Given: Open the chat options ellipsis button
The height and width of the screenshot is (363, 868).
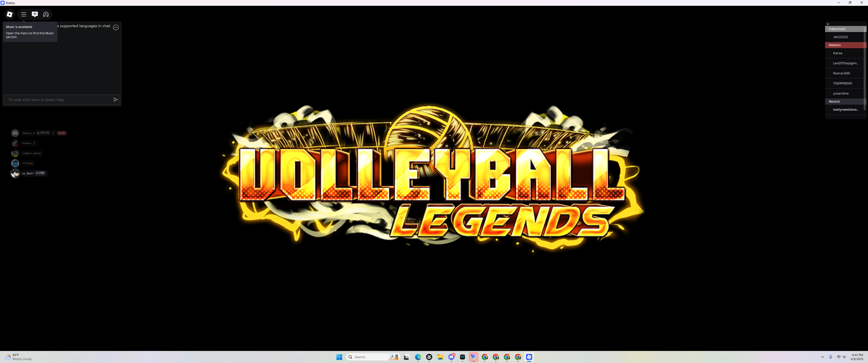Looking at the screenshot, I should pyautogui.click(x=116, y=27).
